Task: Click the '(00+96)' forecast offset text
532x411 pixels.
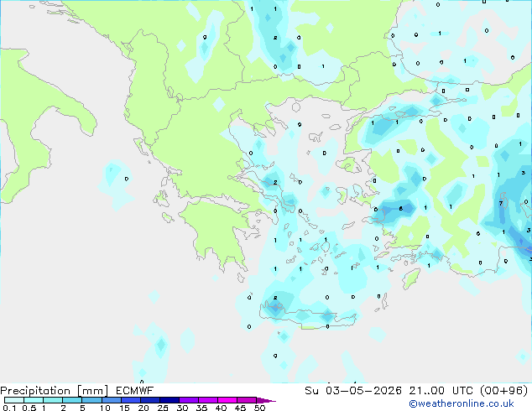Action: point(504,391)
